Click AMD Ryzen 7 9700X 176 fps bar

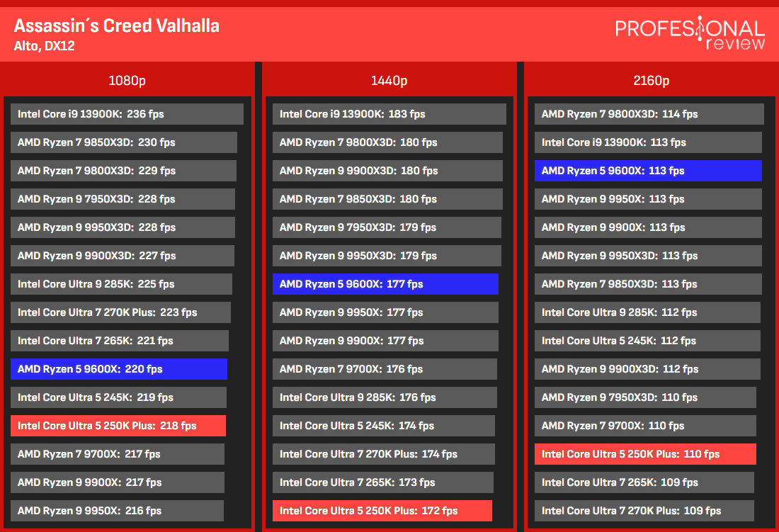[385, 368]
